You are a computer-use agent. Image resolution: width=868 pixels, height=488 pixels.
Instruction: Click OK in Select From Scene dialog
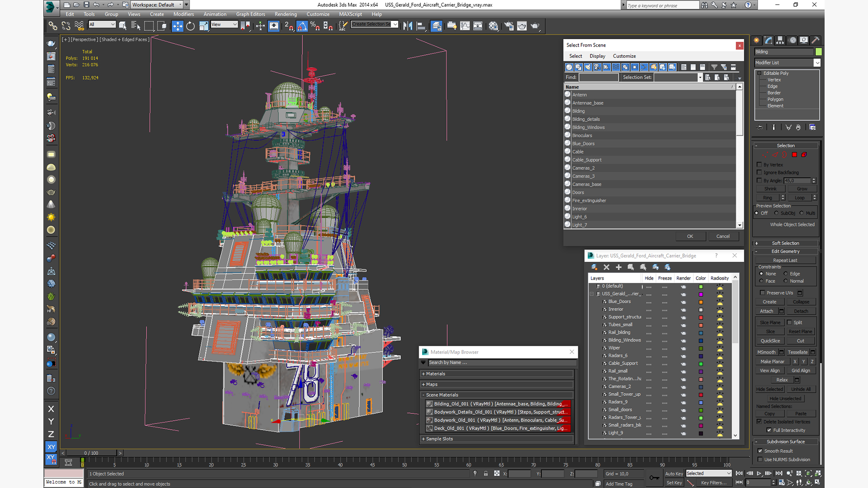click(690, 236)
